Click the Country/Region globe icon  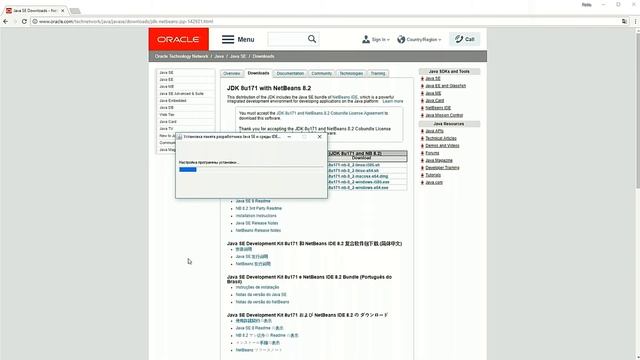pyautogui.click(x=401, y=39)
